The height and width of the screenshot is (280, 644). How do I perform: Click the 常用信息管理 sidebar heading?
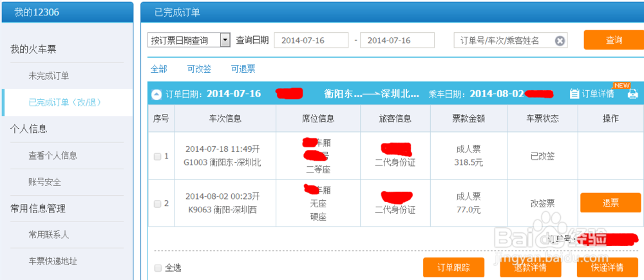pos(37,209)
